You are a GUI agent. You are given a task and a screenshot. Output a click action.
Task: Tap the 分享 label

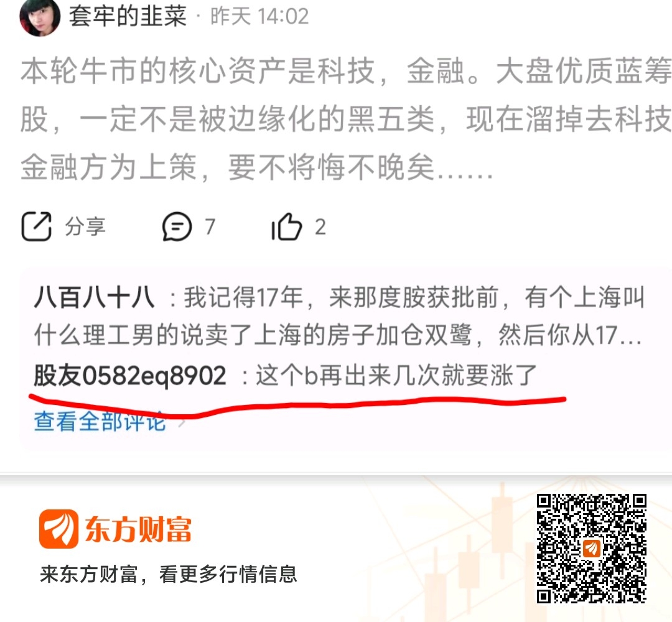(x=85, y=226)
